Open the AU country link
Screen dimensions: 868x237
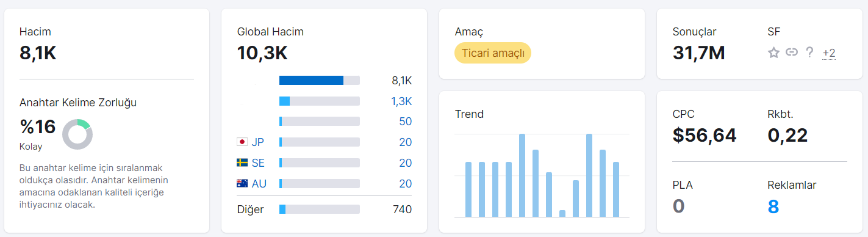259,183
